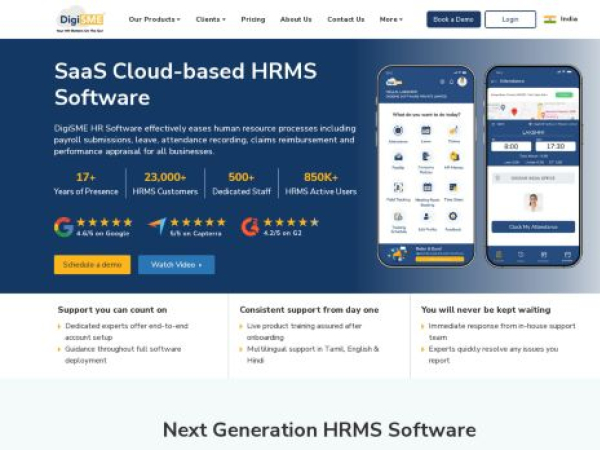Expand the Our Products menu
The image size is (600, 450).
[154, 19]
